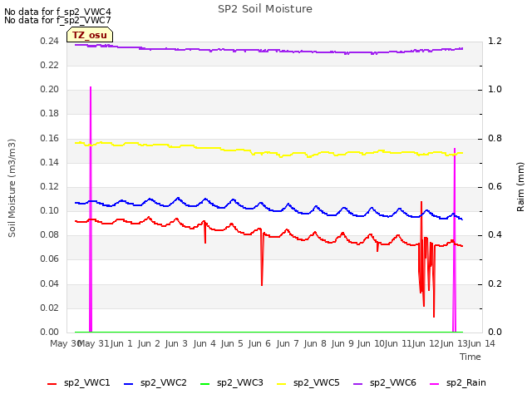Click the sp2_VWC3 legend entry
This screenshot has width=532, height=399.
(232, 383)
